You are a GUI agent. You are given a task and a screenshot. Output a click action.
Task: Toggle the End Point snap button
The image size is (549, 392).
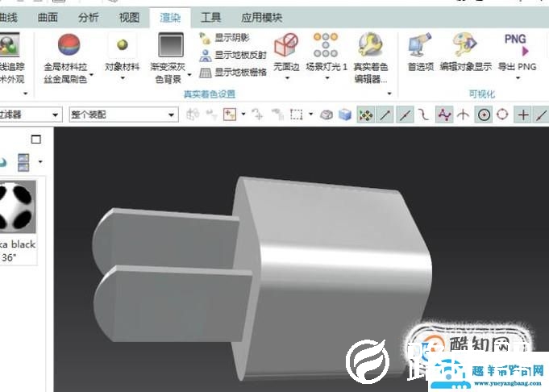385,115
